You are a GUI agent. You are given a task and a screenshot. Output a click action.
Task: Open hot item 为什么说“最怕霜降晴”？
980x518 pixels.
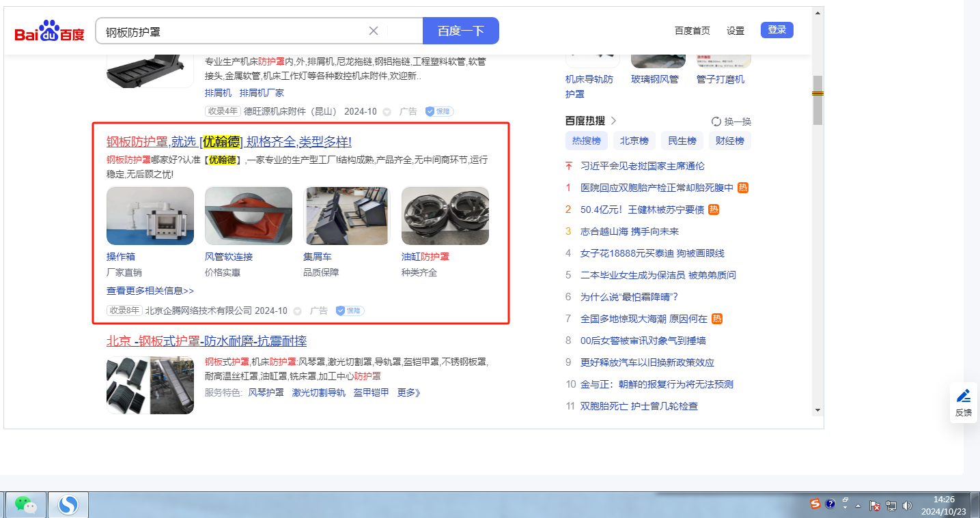[629, 297]
